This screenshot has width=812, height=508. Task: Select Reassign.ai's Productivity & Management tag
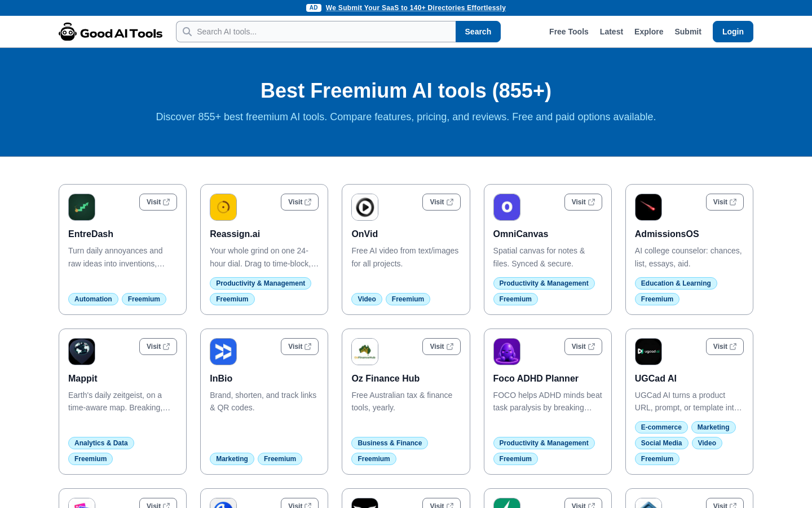tap(261, 283)
